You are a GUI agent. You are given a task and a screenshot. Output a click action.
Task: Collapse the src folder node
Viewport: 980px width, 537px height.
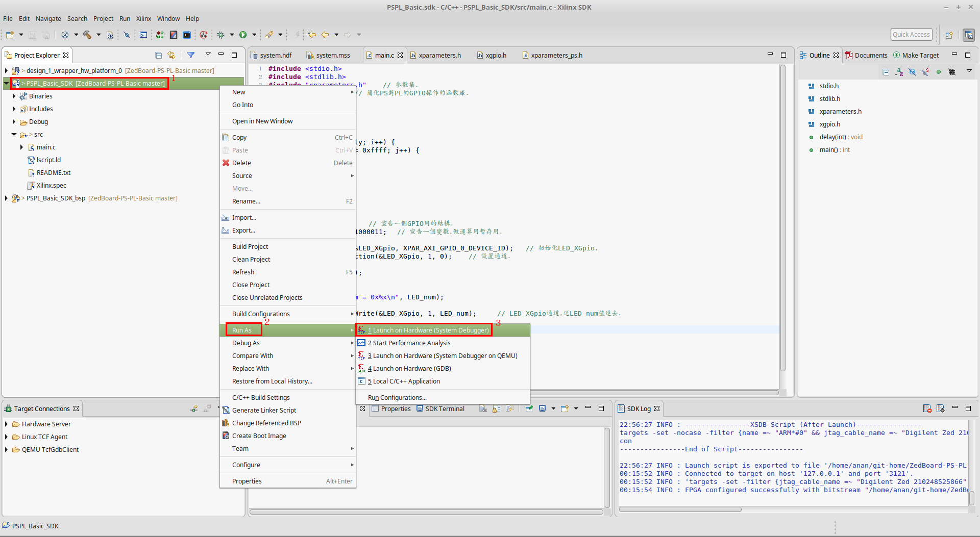point(14,134)
